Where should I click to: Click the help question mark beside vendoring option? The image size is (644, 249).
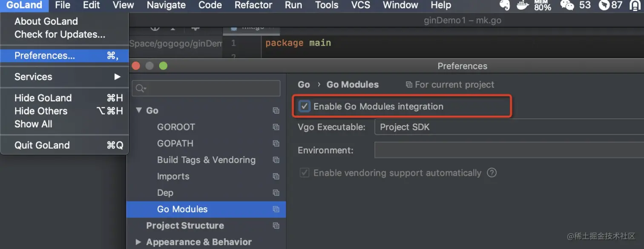(492, 173)
